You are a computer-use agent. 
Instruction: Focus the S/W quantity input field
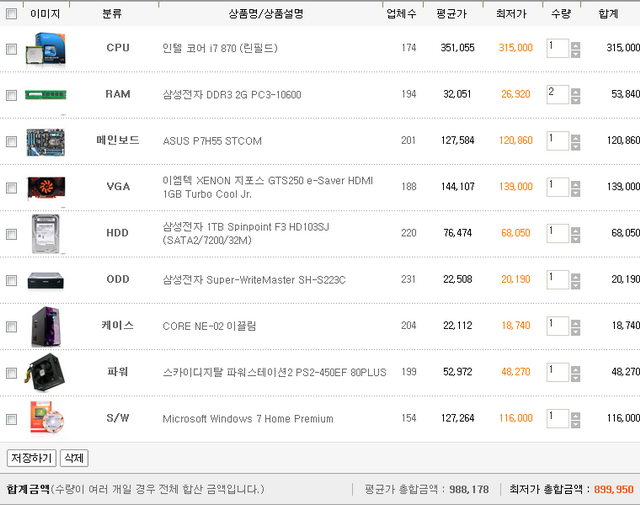558,418
